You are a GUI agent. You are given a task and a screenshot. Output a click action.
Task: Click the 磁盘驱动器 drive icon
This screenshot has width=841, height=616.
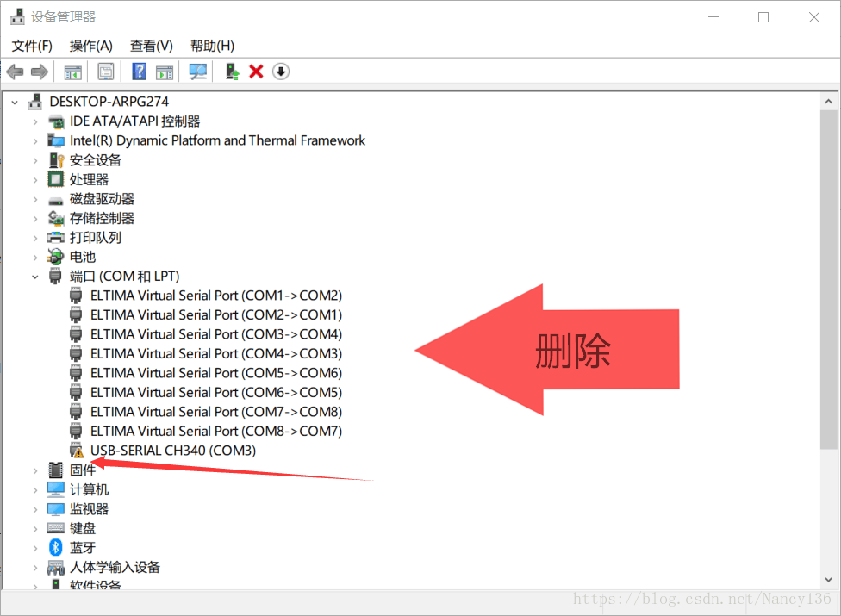pyautogui.click(x=56, y=201)
